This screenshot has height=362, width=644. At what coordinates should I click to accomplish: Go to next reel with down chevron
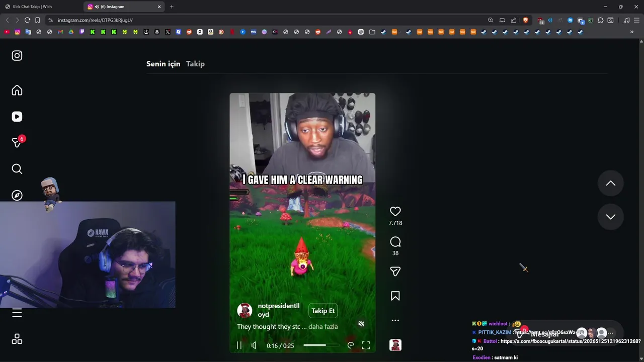(610, 217)
